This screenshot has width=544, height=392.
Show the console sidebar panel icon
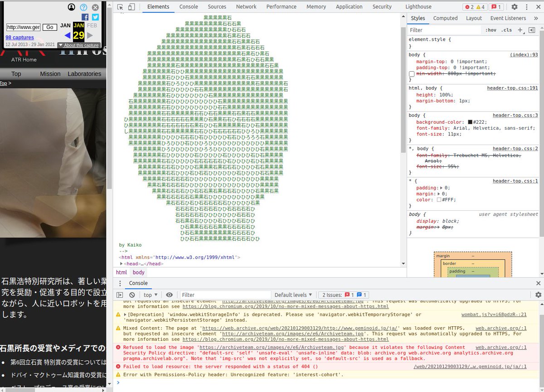click(120, 295)
